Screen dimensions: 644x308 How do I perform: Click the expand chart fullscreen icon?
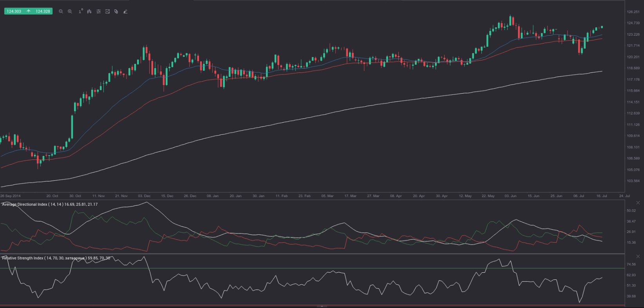(107, 11)
